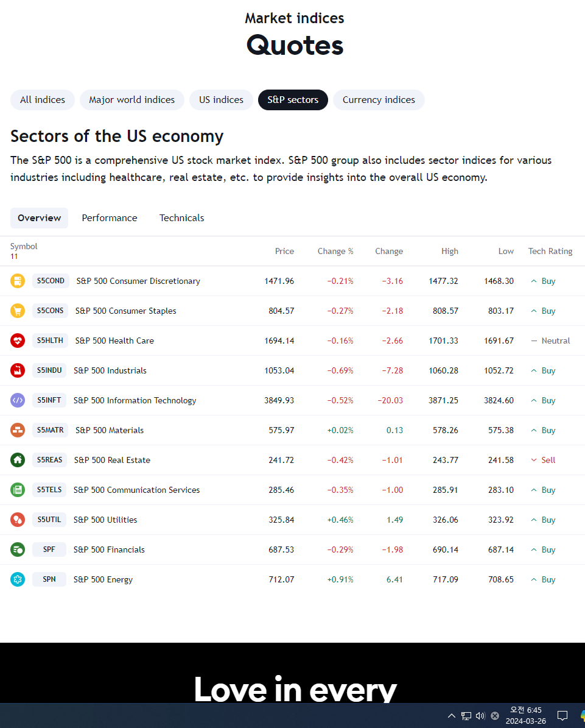The image size is (585, 728).
Task: Click the Energy Buy rating
Action: [543, 579]
